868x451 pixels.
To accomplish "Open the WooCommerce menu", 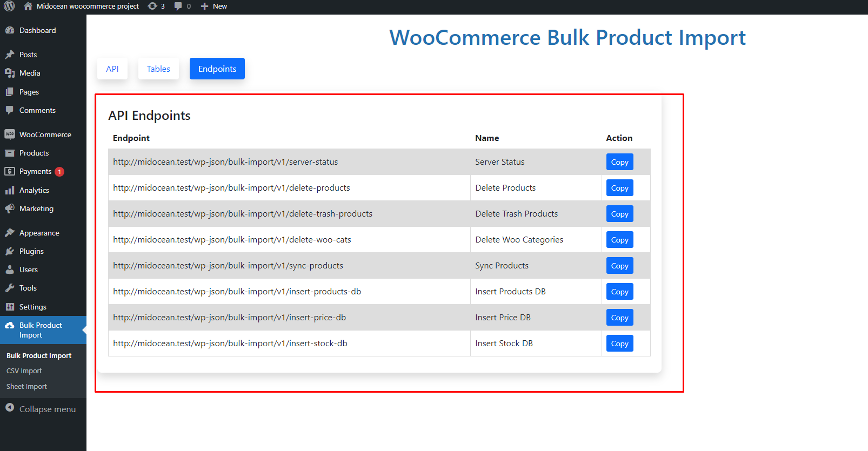I will (x=45, y=134).
